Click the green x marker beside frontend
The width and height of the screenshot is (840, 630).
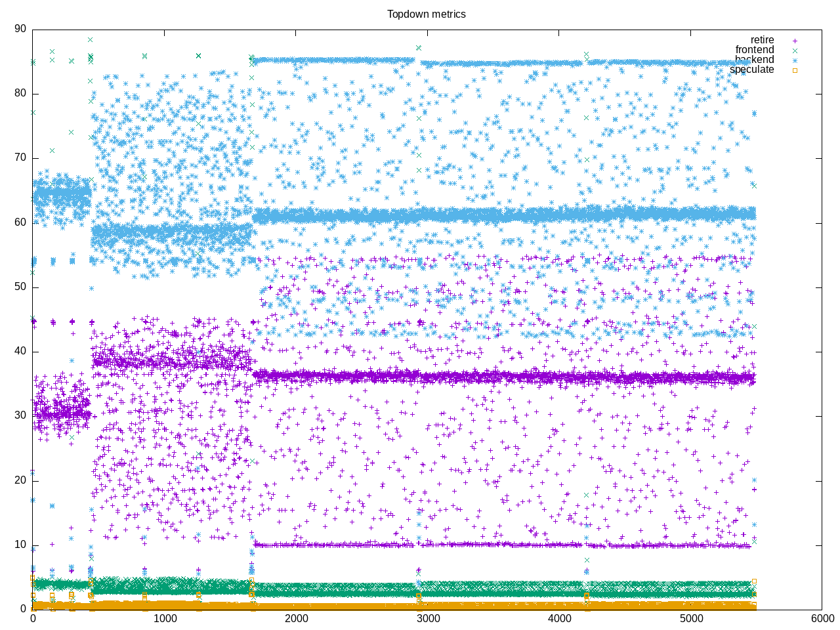[795, 51]
